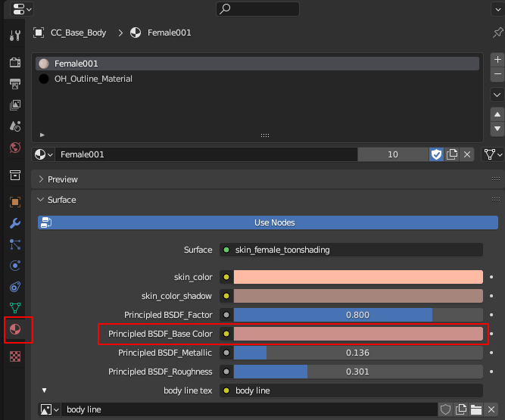This screenshot has height=420, width=505.
Task: Open the Scene properties tab
Action: pyautogui.click(x=15, y=126)
